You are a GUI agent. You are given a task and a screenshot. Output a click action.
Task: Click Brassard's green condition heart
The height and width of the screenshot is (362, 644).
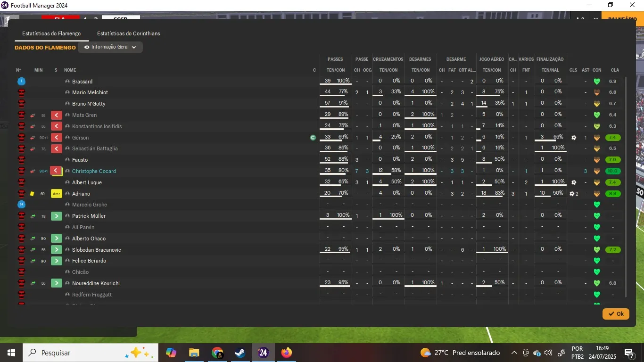pos(597,82)
